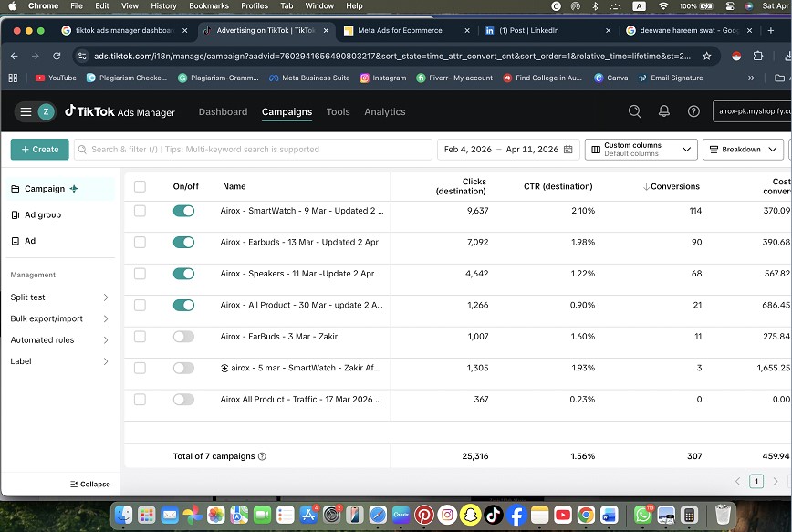Open the Instagram bookmark
792x532 pixels.
383,78
